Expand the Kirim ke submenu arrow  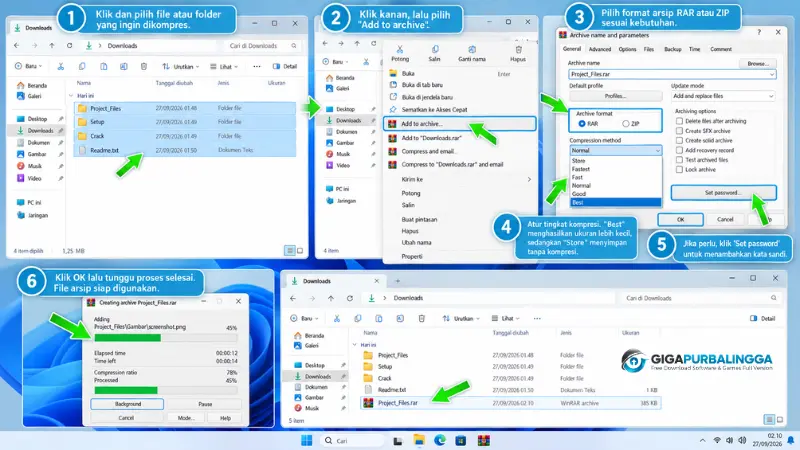(529, 180)
